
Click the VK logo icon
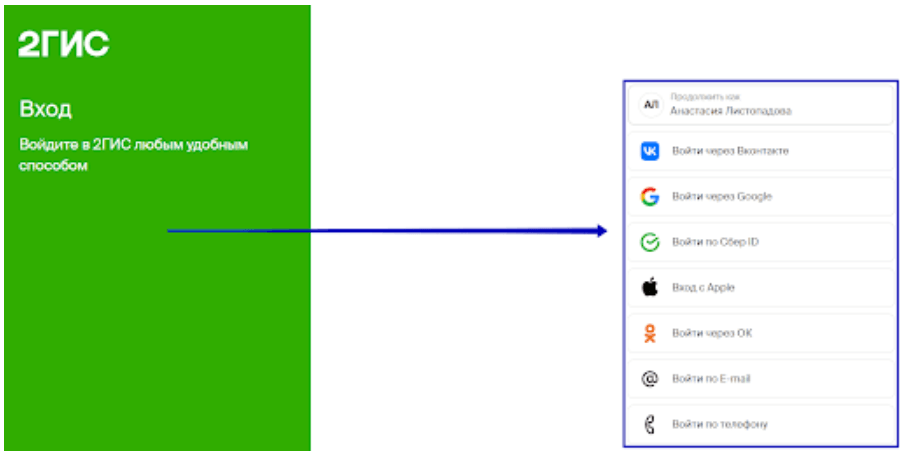(x=650, y=151)
